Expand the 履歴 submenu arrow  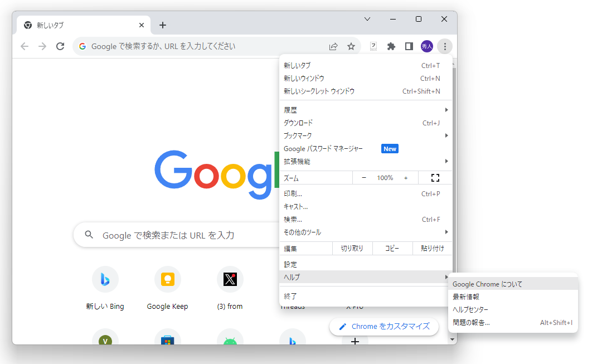click(x=446, y=110)
